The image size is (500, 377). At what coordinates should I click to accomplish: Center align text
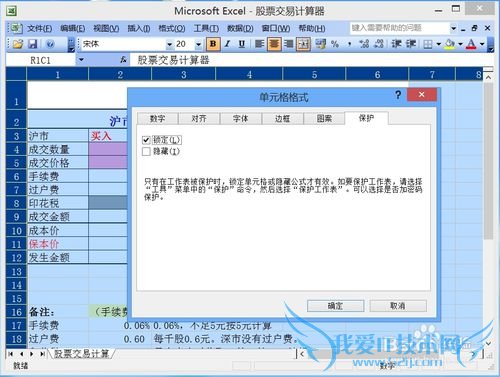pos(274,44)
